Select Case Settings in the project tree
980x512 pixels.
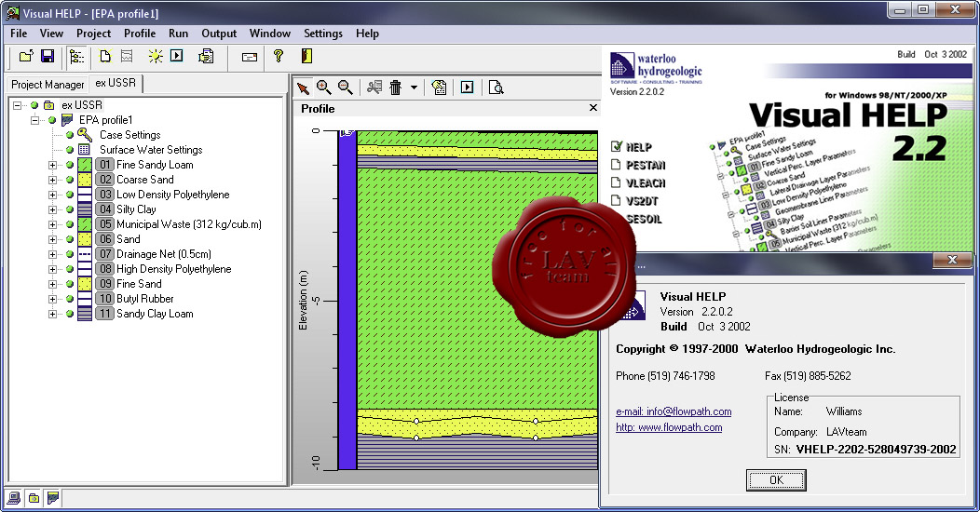coord(130,135)
